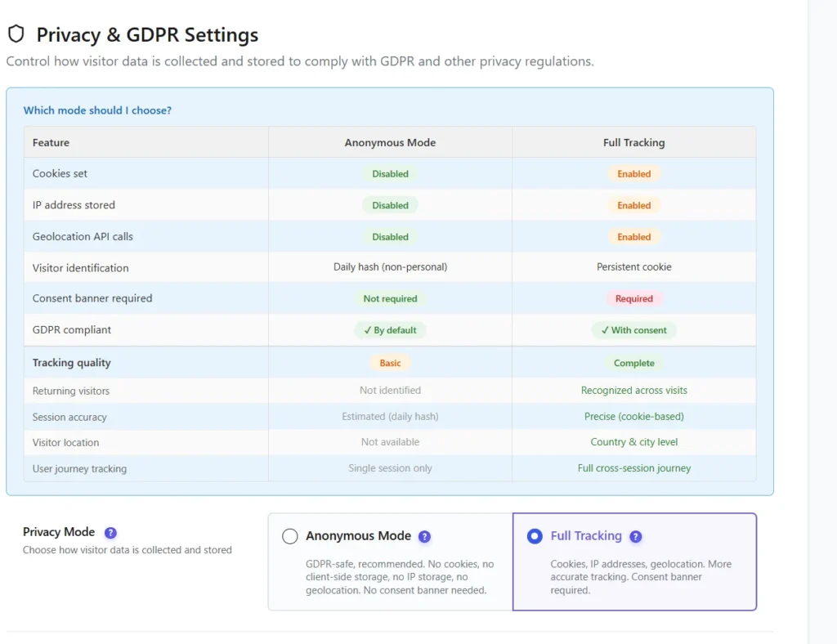The width and height of the screenshot is (837, 644).
Task: Click the shield icon beside Privacy & GDPR Settings
Action: 16,34
